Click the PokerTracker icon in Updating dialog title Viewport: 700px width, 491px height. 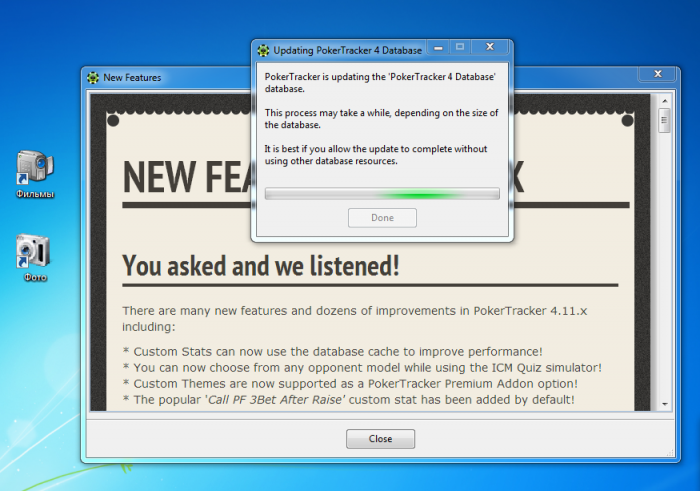click(x=263, y=50)
